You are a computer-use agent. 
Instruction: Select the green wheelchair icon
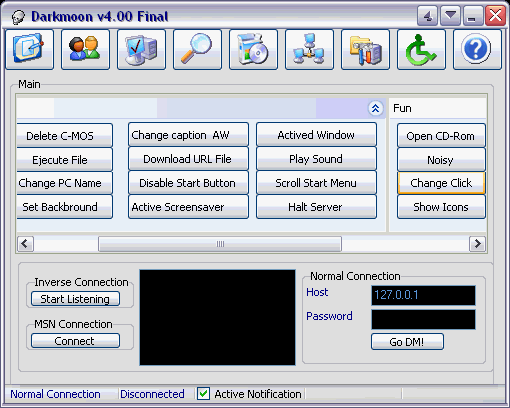421,49
